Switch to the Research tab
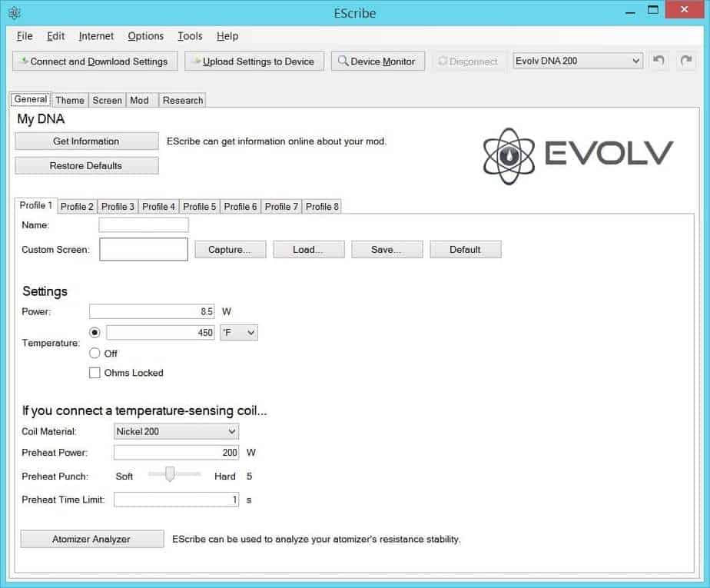Image resolution: width=710 pixels, height=588 pixels. tap(182, 100)
